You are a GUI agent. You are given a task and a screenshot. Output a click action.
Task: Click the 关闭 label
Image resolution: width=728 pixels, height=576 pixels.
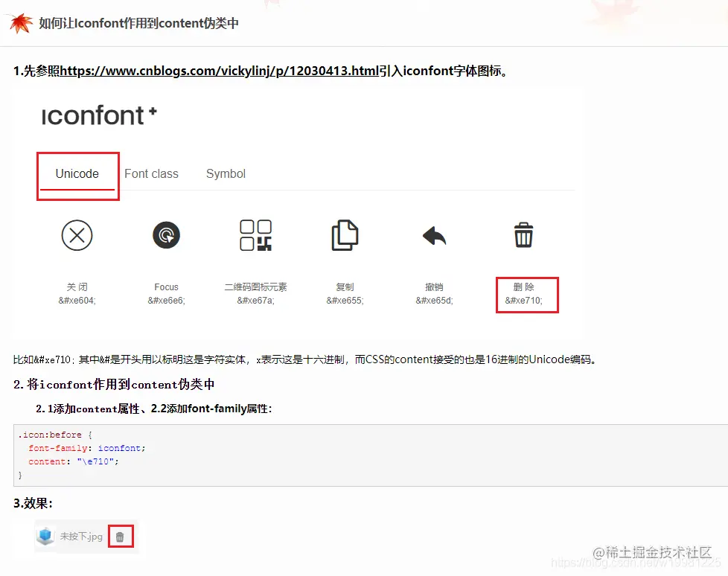(x=77, y=287)
